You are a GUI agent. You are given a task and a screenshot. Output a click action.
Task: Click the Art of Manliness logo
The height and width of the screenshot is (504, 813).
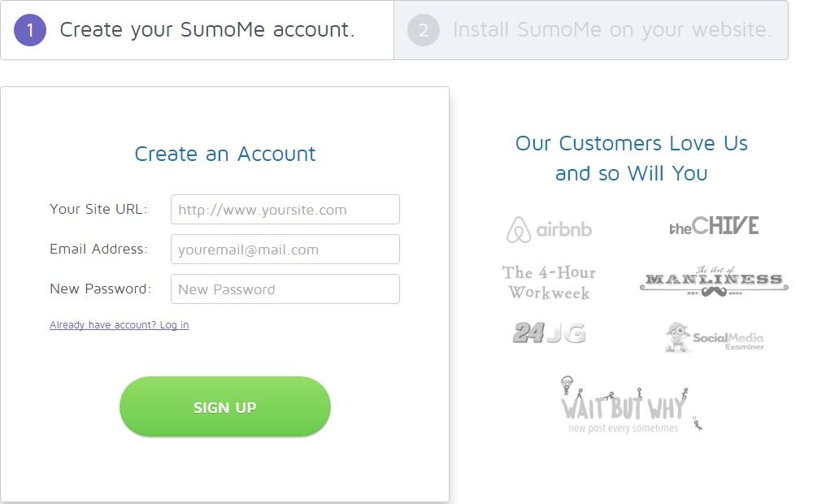coord(713,280)
